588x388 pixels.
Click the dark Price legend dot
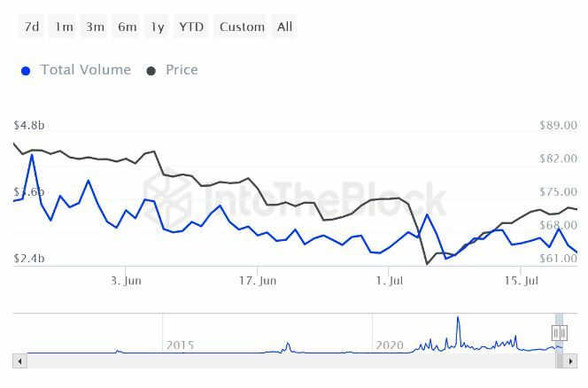pyautogui.click(x=151, y=71)
